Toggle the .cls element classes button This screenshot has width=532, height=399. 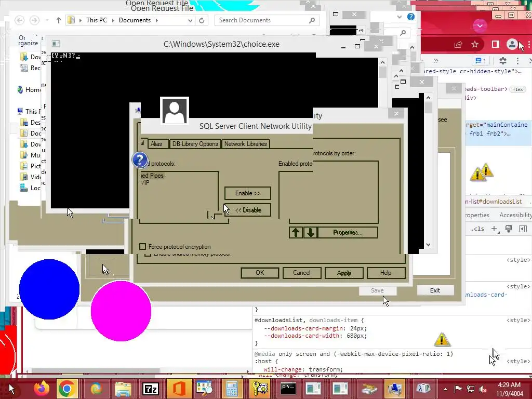click(477, 229)
